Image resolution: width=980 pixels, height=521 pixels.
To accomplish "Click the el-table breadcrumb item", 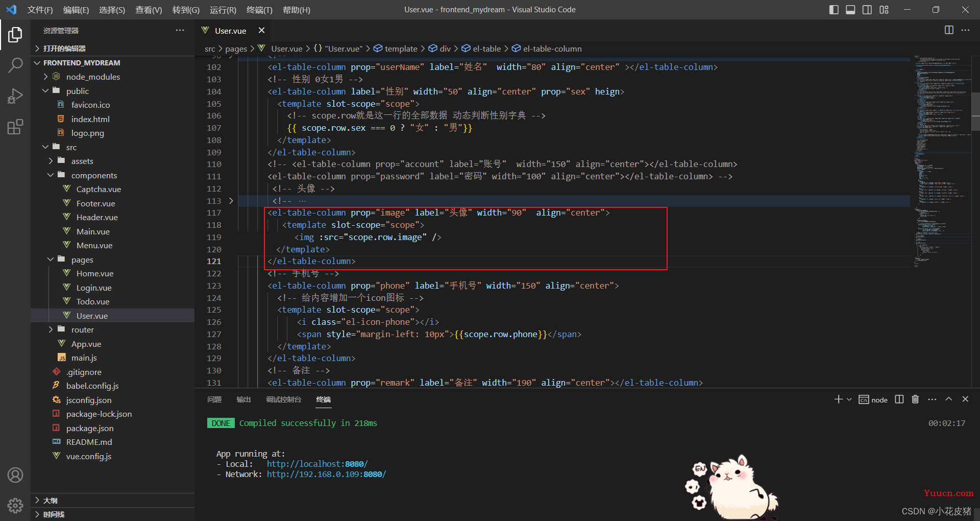I will point(481,49).
